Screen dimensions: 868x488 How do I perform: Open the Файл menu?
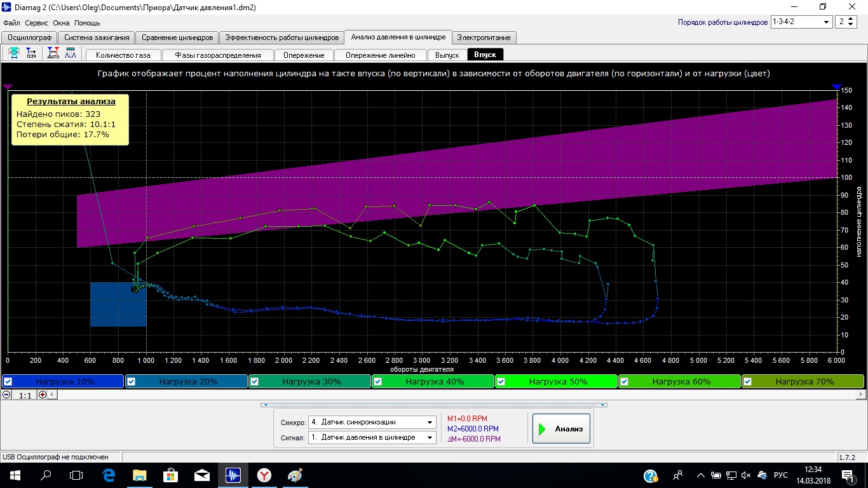[11, 23]
